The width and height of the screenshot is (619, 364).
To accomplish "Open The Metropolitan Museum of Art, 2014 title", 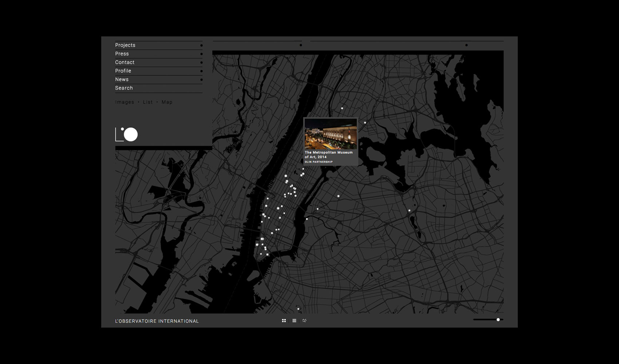I will 329,155.
